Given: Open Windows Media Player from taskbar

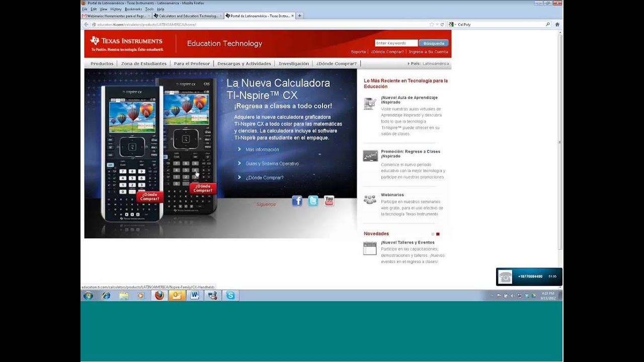Looking at the screenshot, I should (x=141, y=296).
